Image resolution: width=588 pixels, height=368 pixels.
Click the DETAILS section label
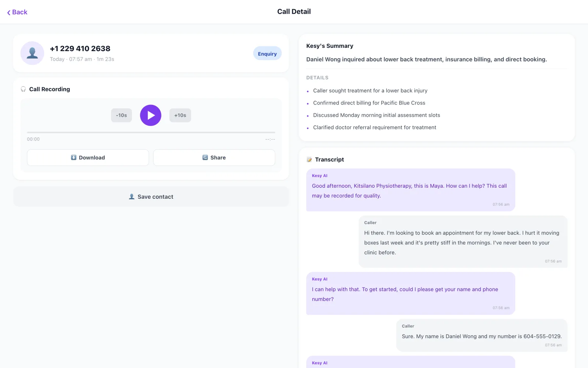tap(318, 78)
